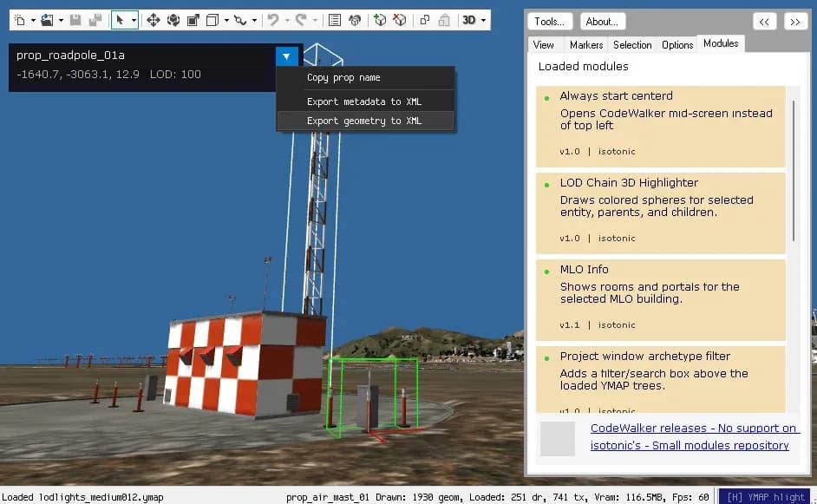Switch to the View tab

pos(544,45)
